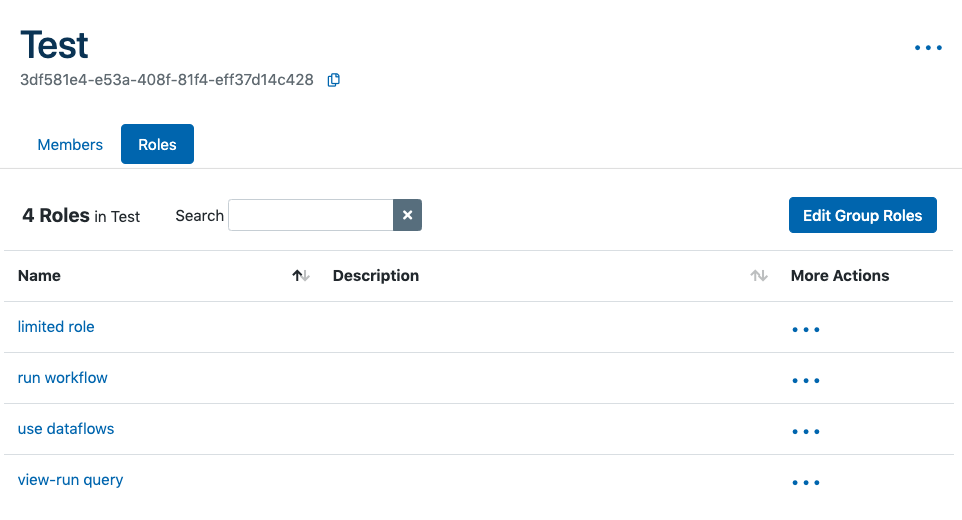Image resolution: width=962 pixels, height=520 pixels.
Task: Open more actions for view-run query
Action: [806, 482]
